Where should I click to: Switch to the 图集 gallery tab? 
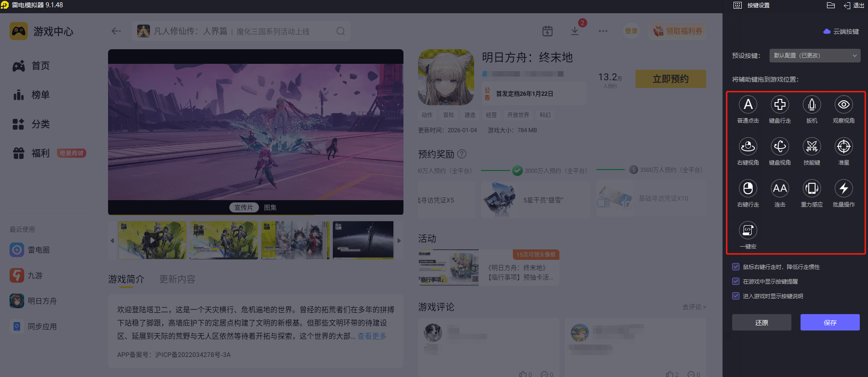pyautogui.click(x=270, y=207)
